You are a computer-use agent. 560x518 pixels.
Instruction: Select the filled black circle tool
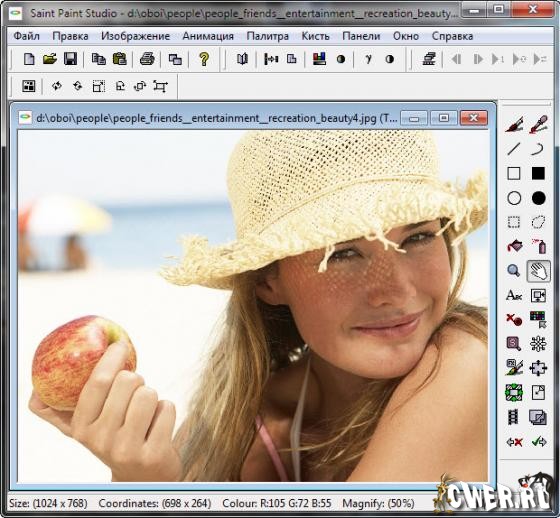click(538, 198)
